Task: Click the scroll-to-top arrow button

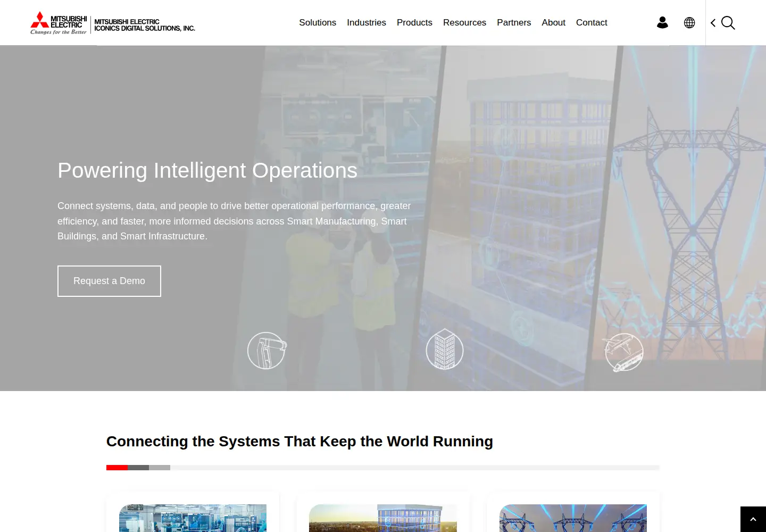Action: 753,519
